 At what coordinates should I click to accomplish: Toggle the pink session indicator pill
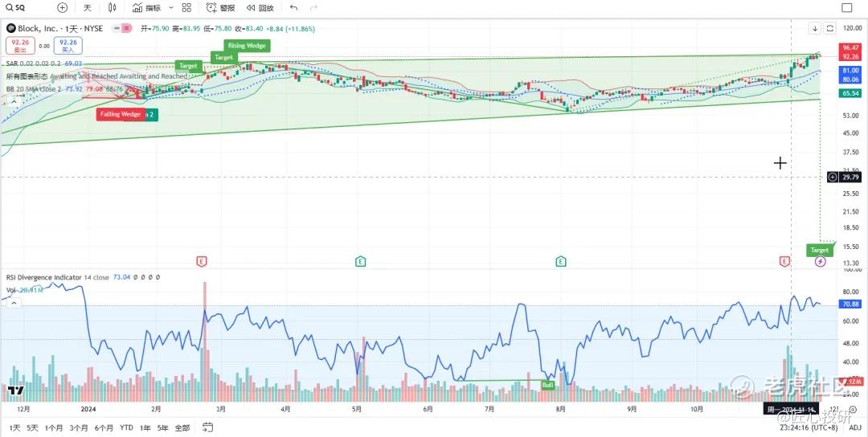coord(127,28)
